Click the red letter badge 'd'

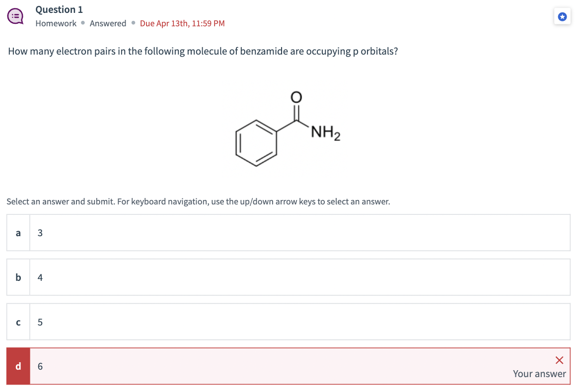[18, 366]
